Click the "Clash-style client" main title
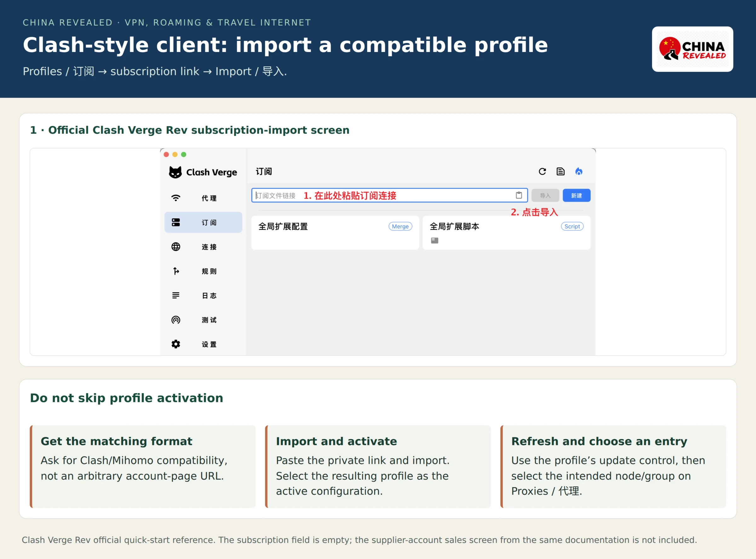The width and height of the screenshot is (756, 559). point(285,45)
